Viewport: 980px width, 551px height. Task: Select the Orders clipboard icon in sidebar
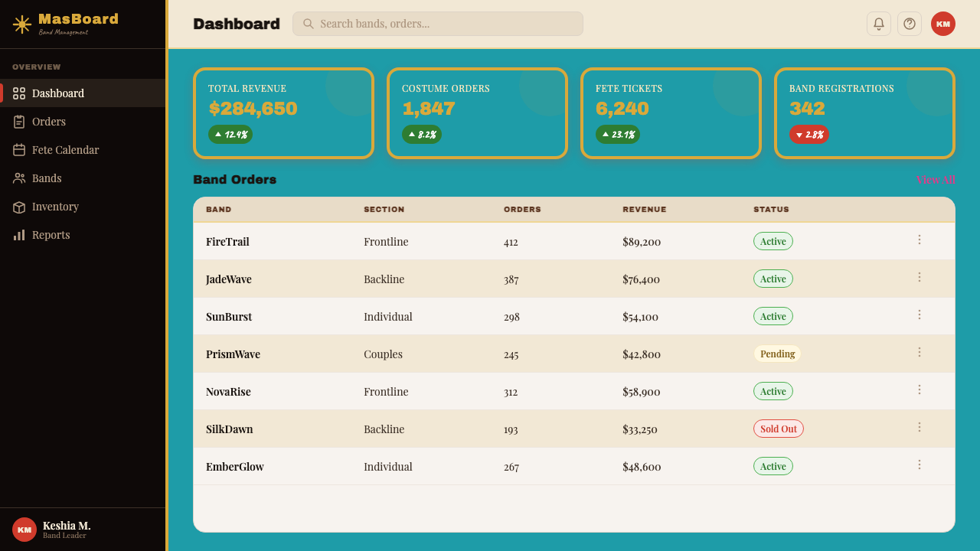(x=19, y=122)
